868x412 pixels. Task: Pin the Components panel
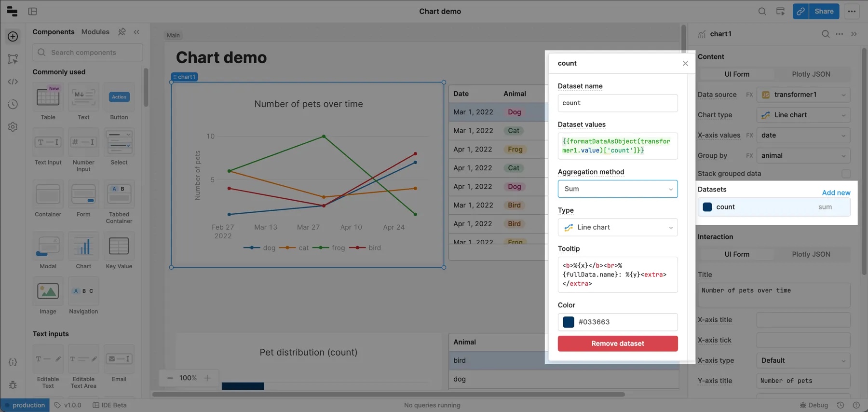pyautogui.click(x=122, y=31)
